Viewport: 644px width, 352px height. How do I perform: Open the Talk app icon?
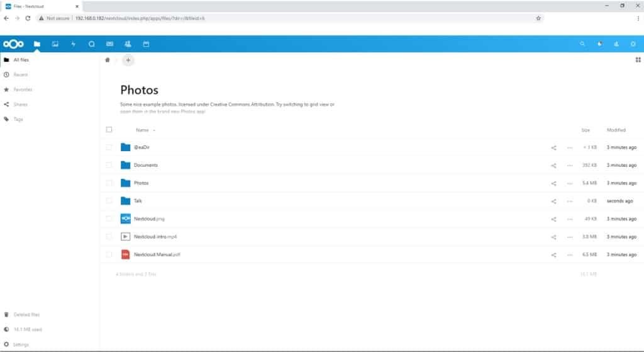(x=92, y=44)
